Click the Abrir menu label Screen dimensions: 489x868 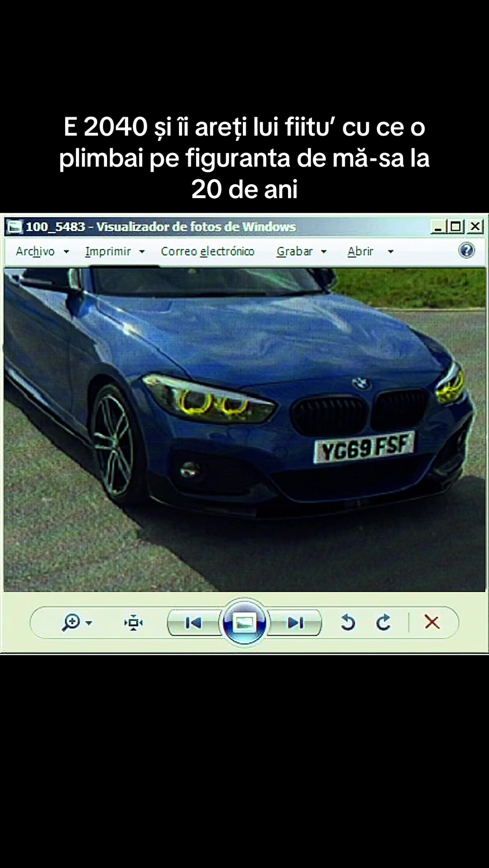(360, 251)
